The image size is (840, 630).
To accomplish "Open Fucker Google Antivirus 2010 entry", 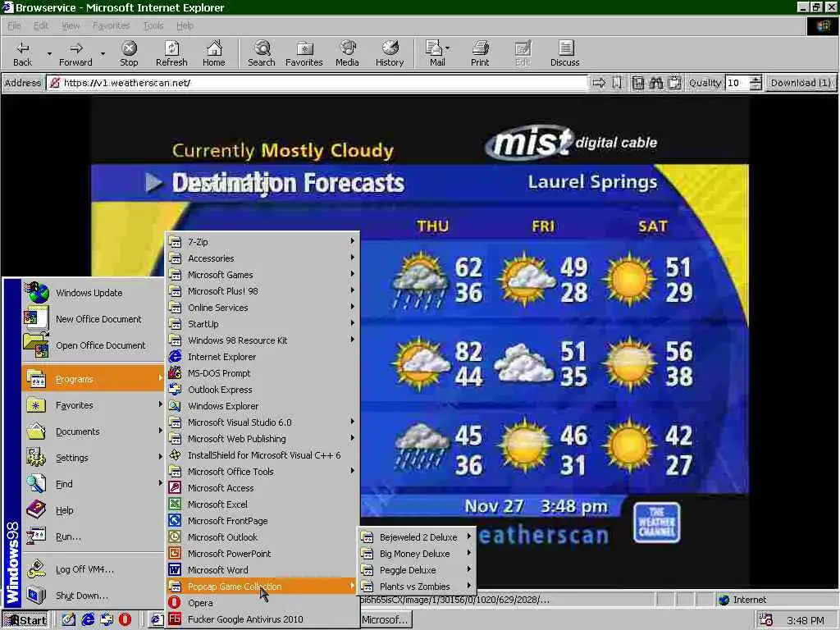I will tap(262, 619).
